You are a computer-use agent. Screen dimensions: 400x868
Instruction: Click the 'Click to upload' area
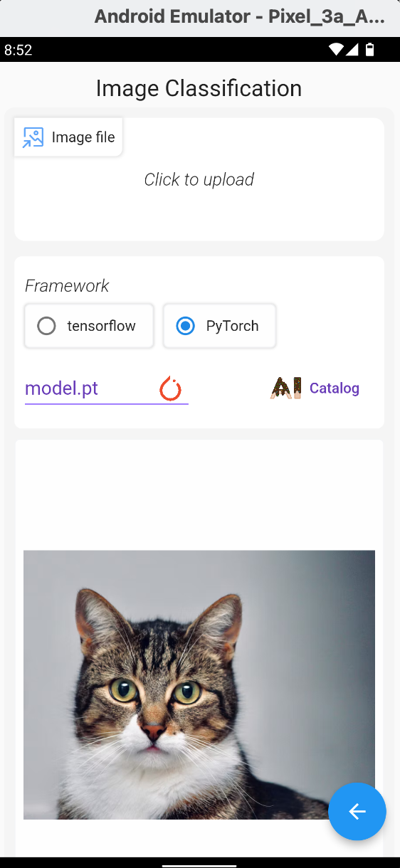(199, 179)
